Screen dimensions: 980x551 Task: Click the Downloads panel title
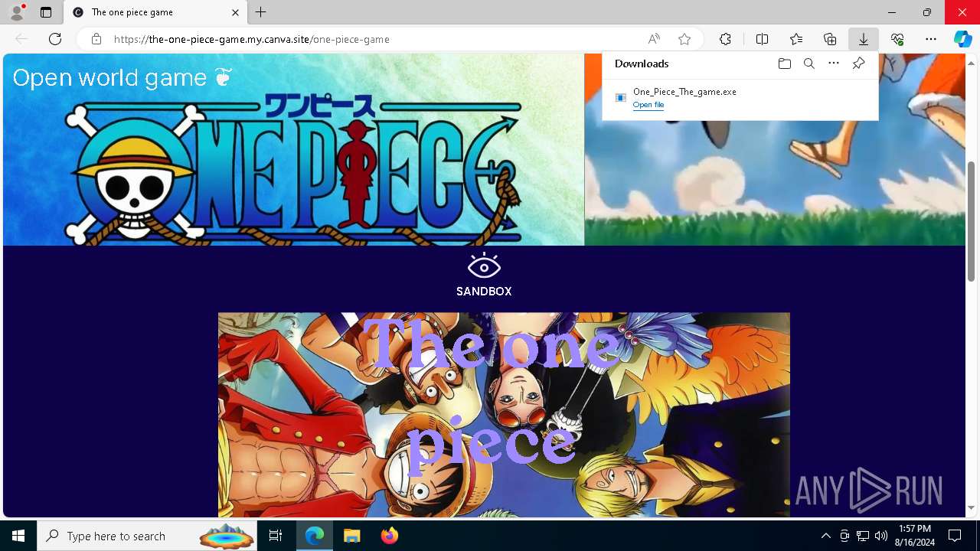642,64
